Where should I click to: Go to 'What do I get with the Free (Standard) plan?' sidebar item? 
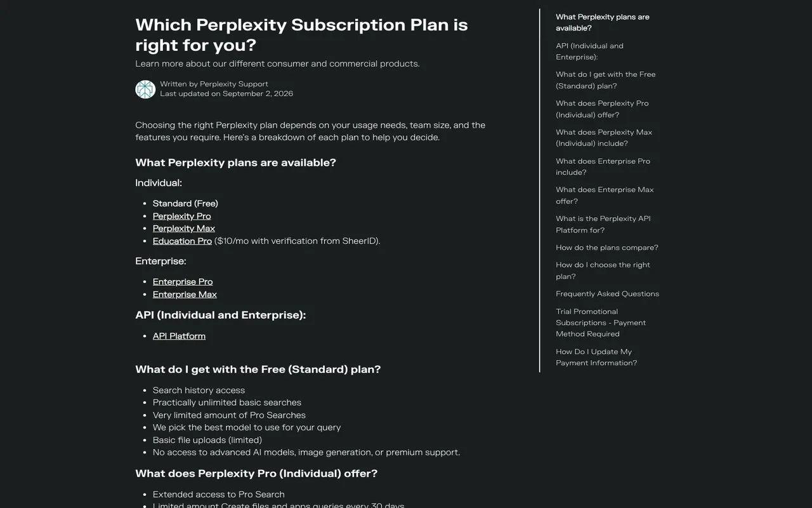click(x=606, y=80)
